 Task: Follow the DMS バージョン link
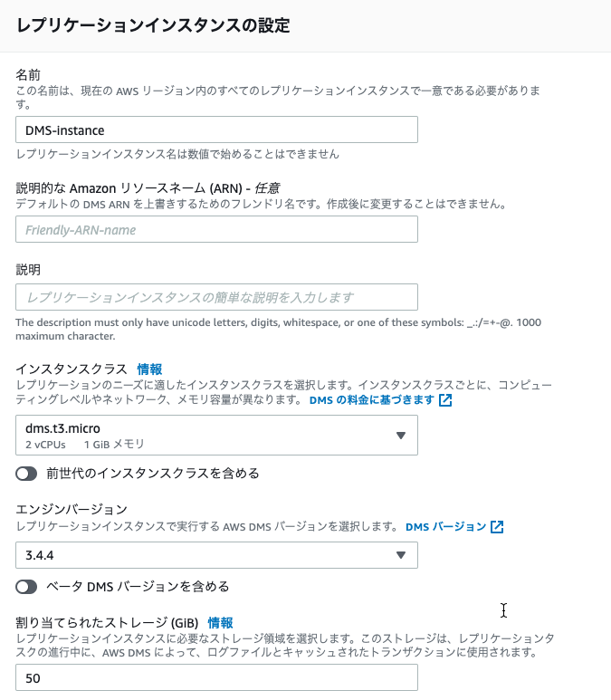[x=446, y=527]
